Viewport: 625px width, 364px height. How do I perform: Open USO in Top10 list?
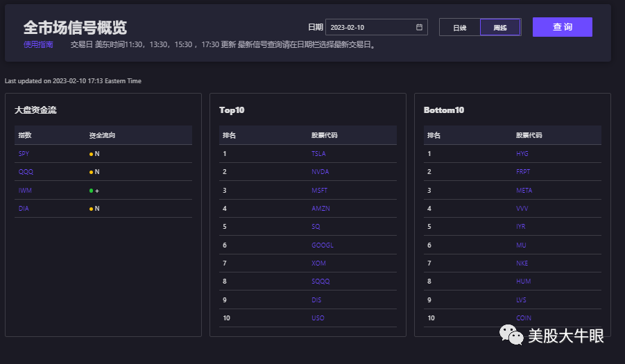click(318, 318)
